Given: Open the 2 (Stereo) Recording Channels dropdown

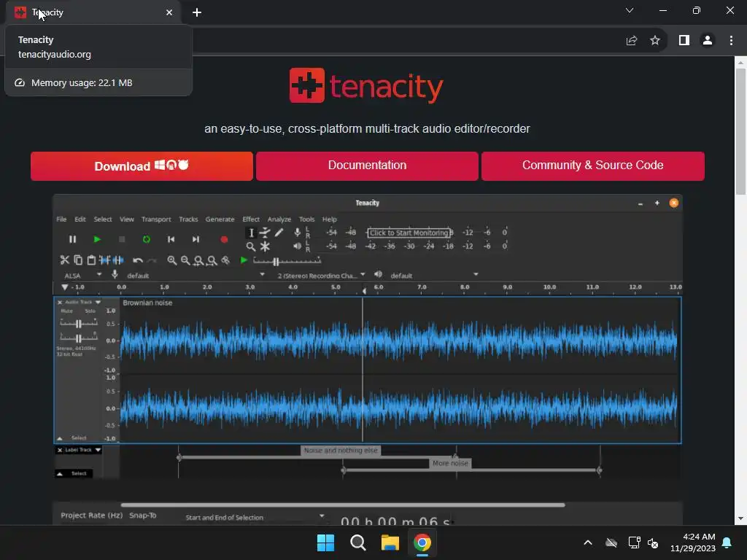Looking at the screenshot, I should point(321,275).
